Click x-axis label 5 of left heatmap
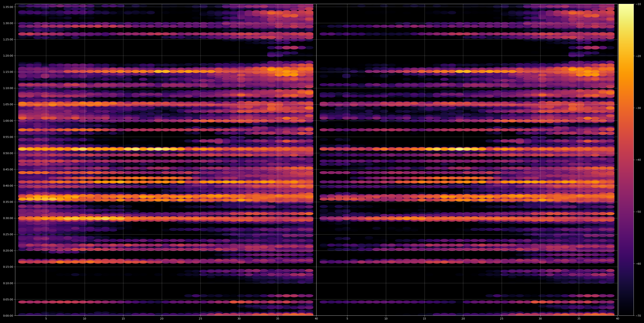 coord(46,319)
